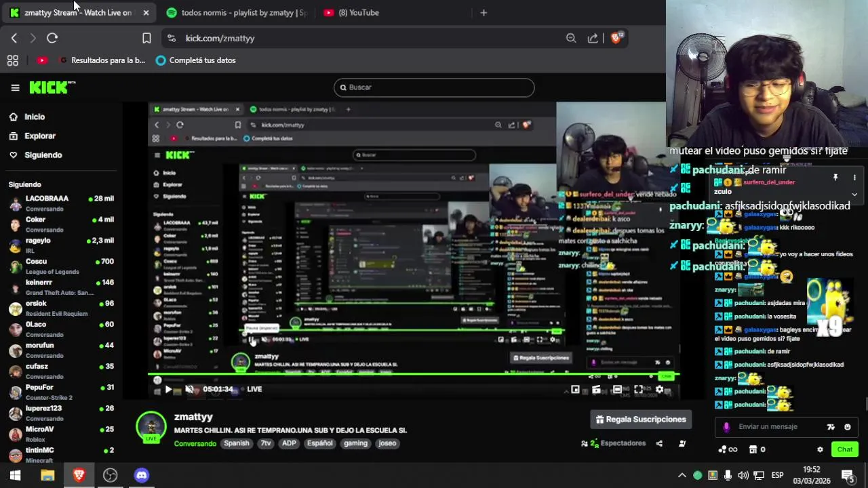This screenshot has width=868, height=488.
Task: Select PepuFor in the following list
Action: pyautogui.click(x=61, y=392)
